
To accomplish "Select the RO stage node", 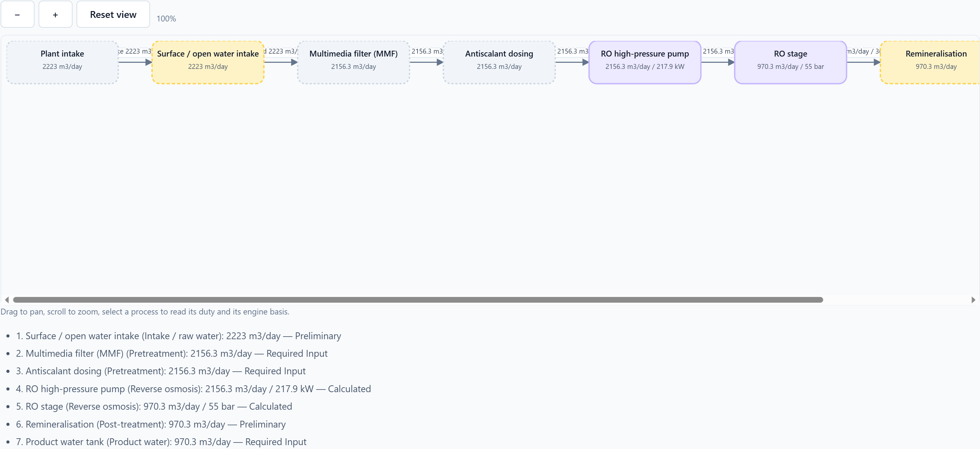I will coord(790,62).
